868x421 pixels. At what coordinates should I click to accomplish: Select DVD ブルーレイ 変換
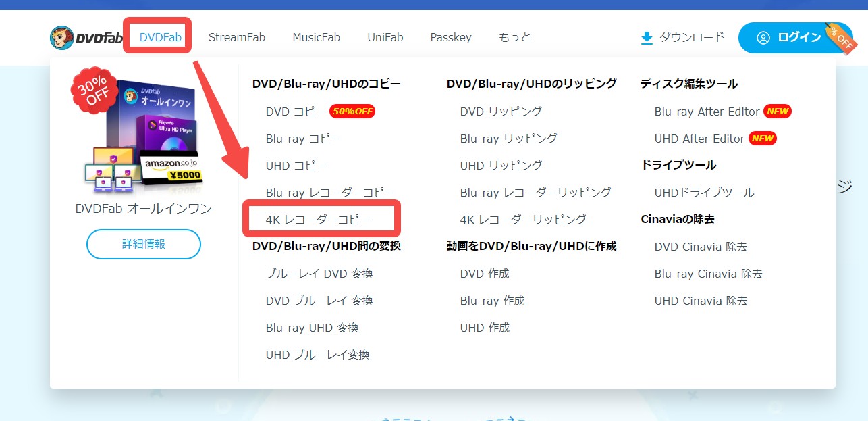point(319,301)
